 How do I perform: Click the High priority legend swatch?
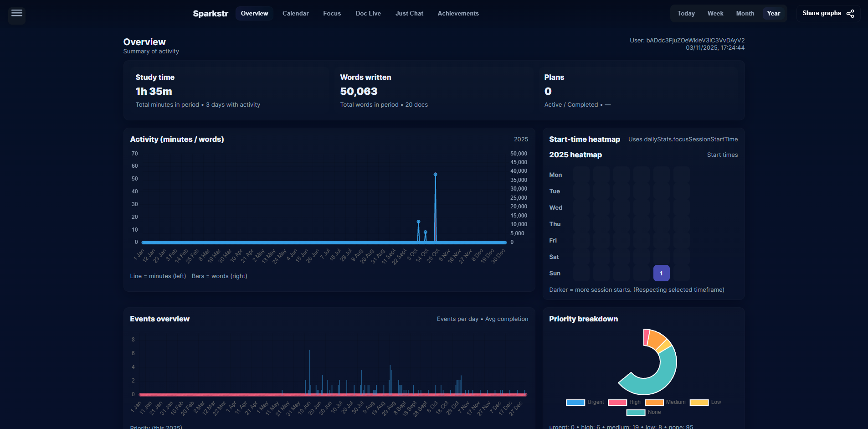pos(617,402)
